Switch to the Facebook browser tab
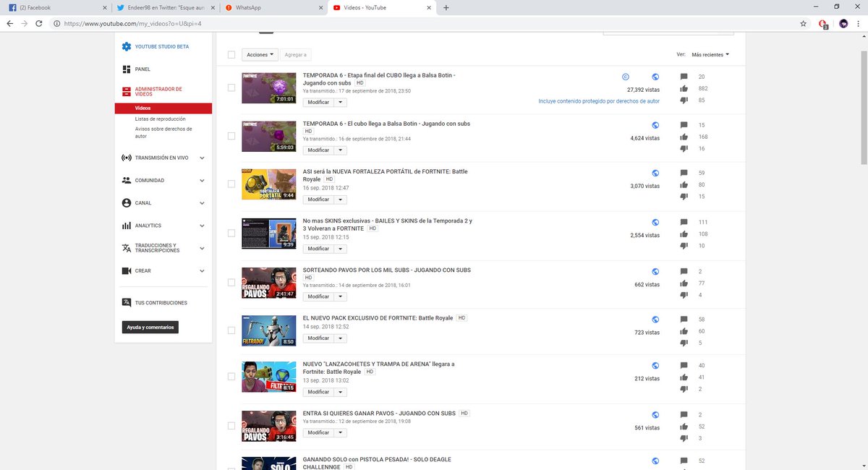Screen dimensions: 868x470 (55, 7)
